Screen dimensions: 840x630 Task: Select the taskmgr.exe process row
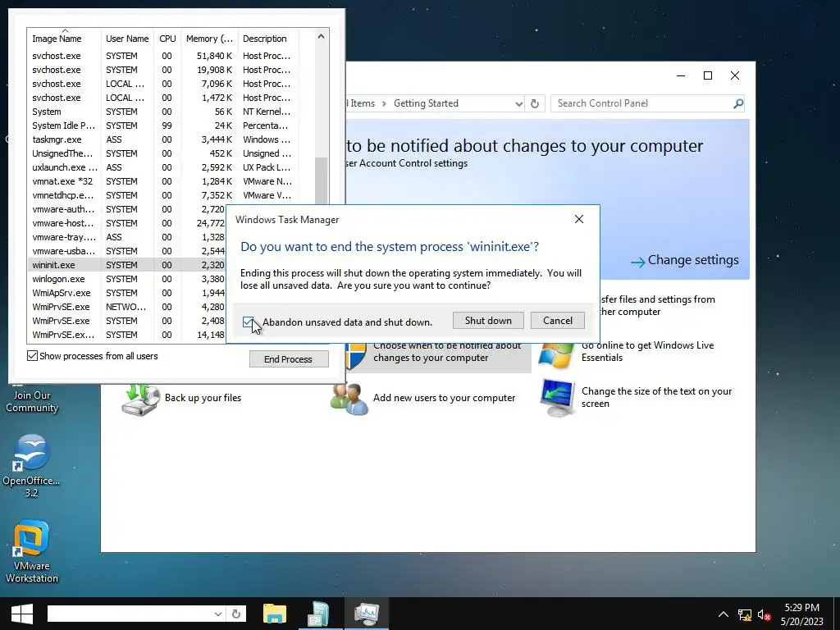[162, 139]
